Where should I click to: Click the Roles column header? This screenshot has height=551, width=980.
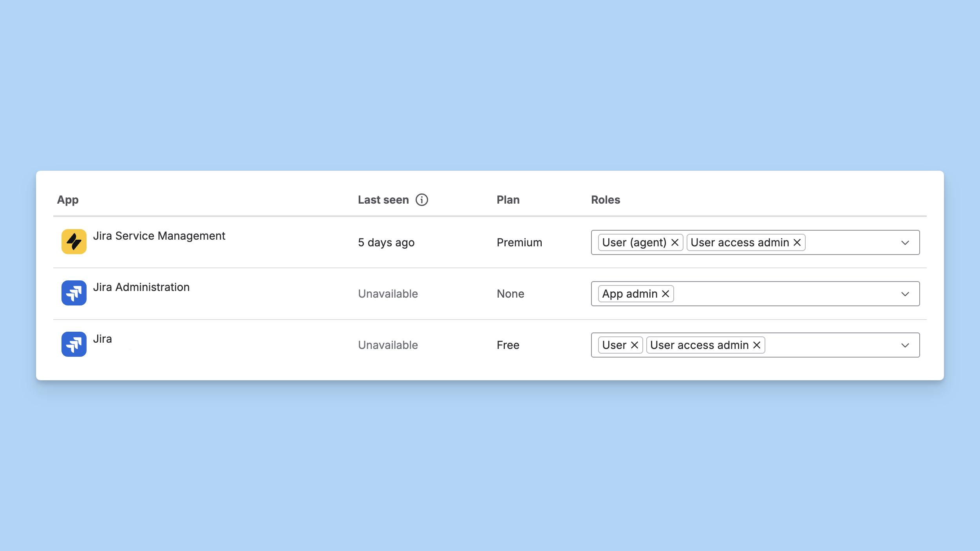point(605,200)
